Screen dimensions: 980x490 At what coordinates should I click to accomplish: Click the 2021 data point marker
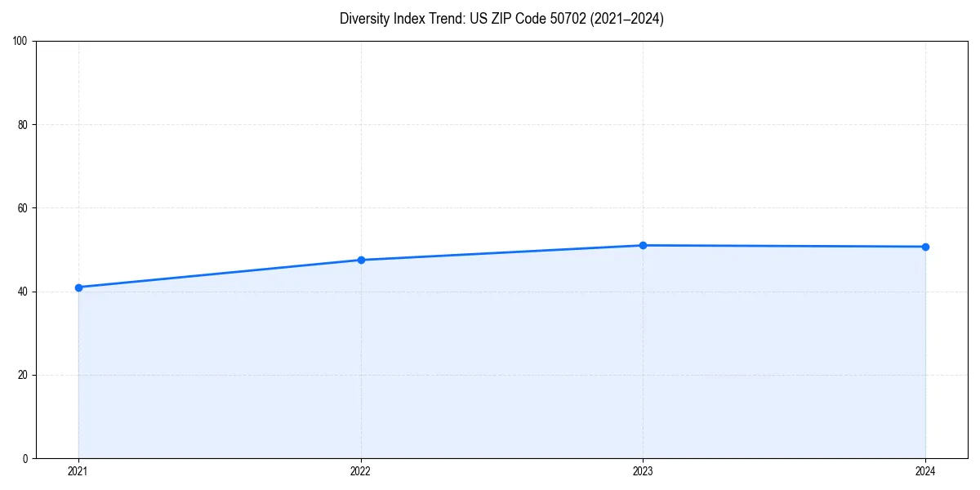point(78,287)
